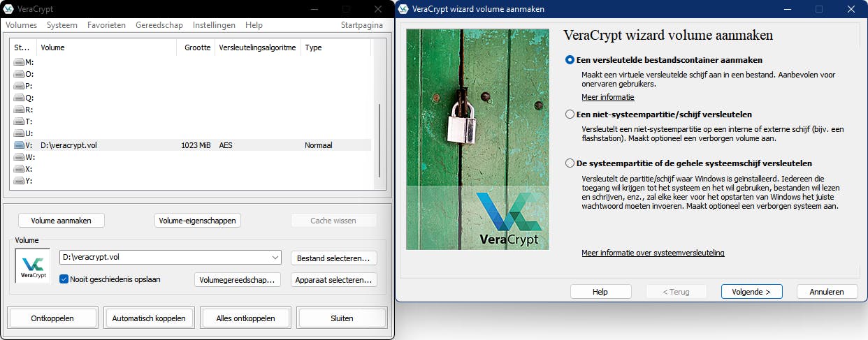
Task: Select the drive icon for M:
Action: point(19,62)
